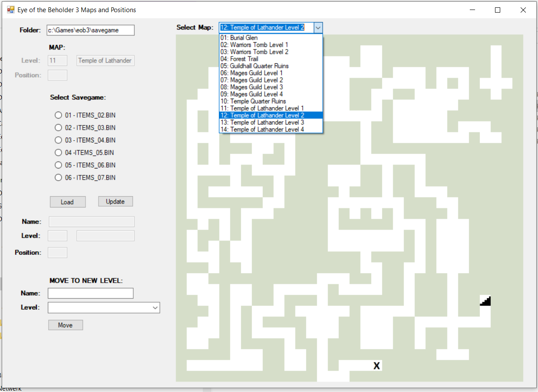Open the Move to New Level dropdown
The width and height of the screenshot is (538, 392).
coord(155,308)
